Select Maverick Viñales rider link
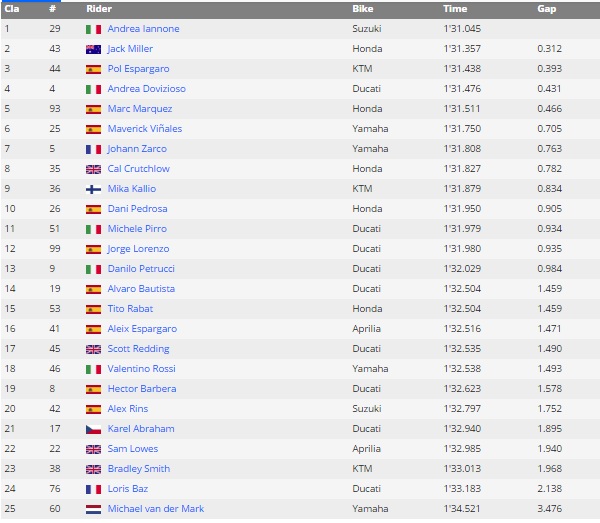600x523 pixels. point(145,129)
